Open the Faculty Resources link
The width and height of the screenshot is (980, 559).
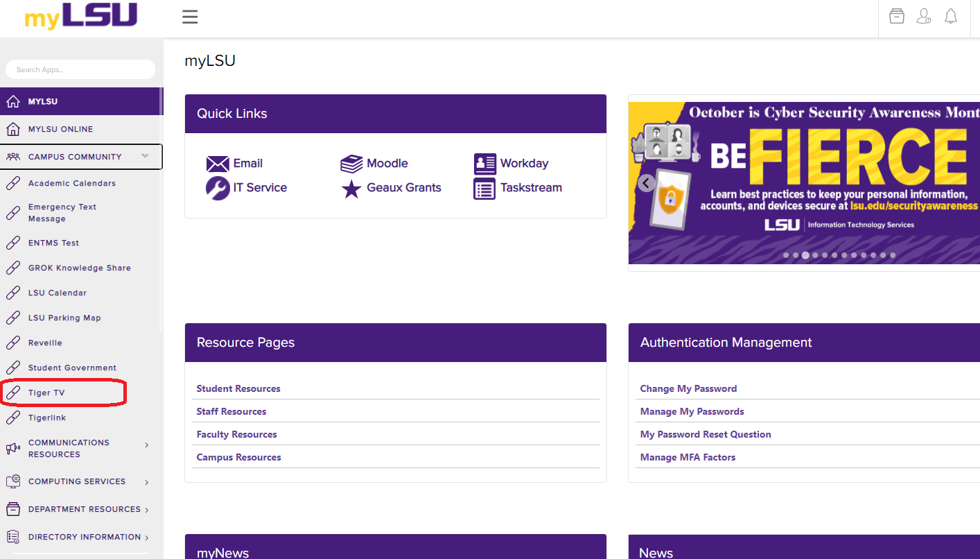pyautogui.click(x=237, y=434)
